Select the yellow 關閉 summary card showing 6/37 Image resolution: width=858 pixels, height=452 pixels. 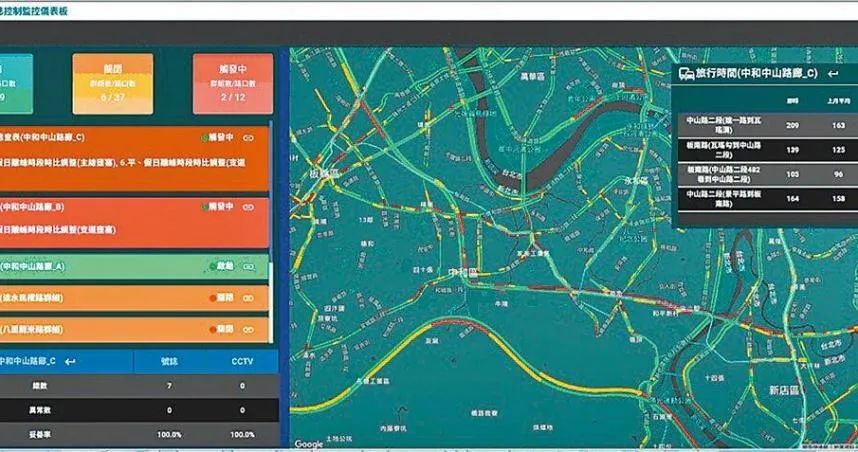pyautogui.click(x=113, y=84)
